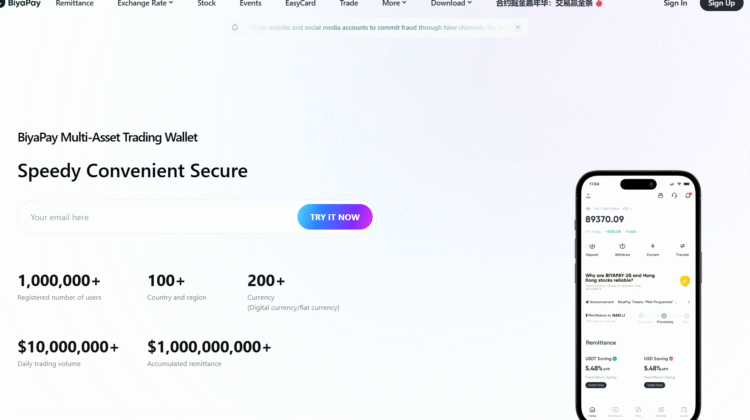The width and height of the screenshot is (750, 420).
Task: Open the Events navigation link
Action: pos(250,4)
